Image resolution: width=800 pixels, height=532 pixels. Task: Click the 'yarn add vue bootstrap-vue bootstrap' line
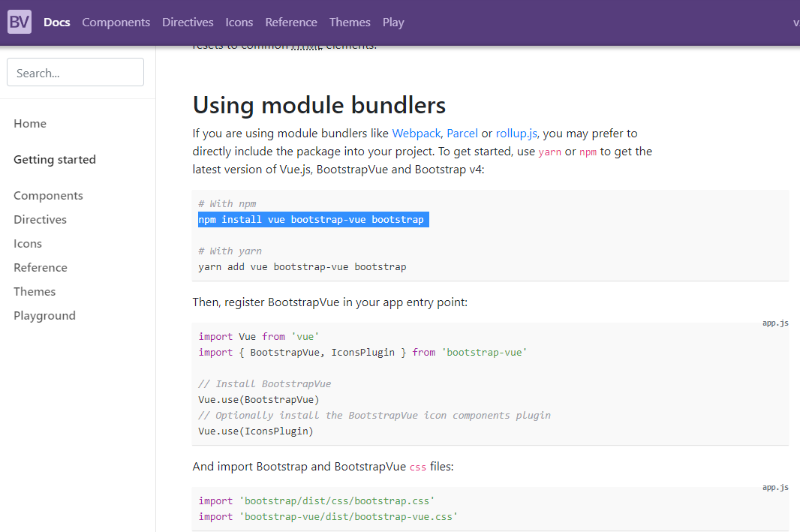point(302,267)
